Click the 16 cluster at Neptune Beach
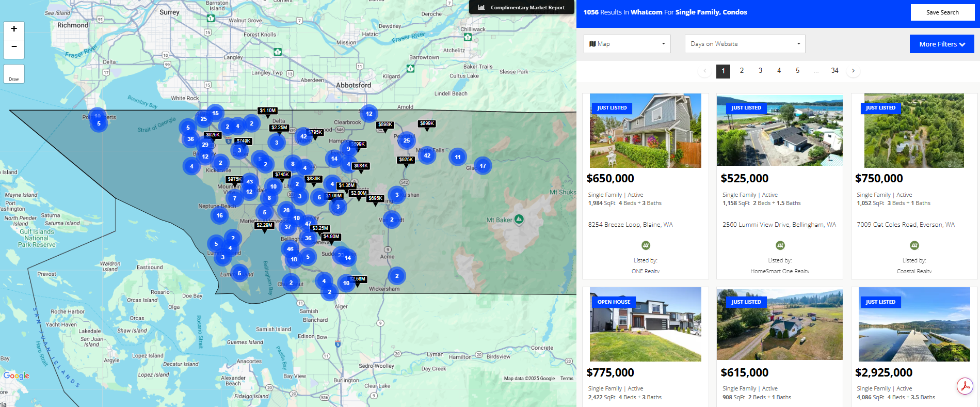This screenshot has height=407, width=980. point(219,215)
